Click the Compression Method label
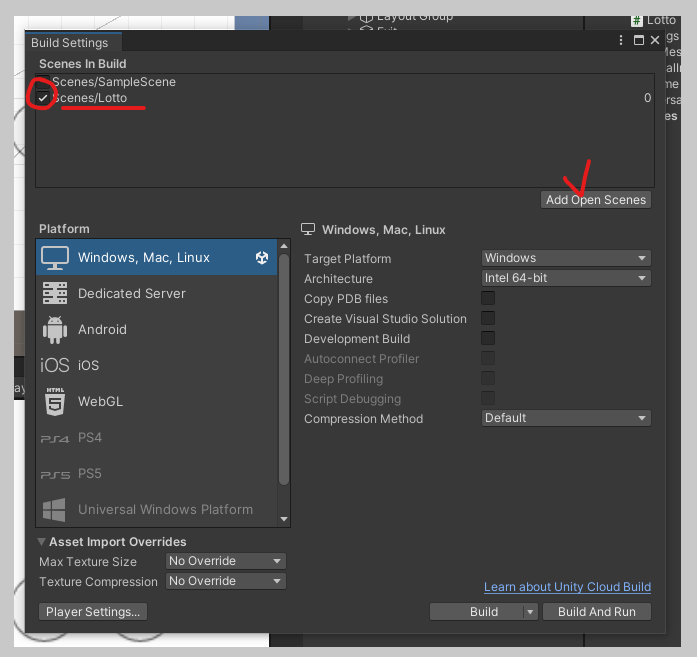The image size is (697, 657). click(364, 419)
